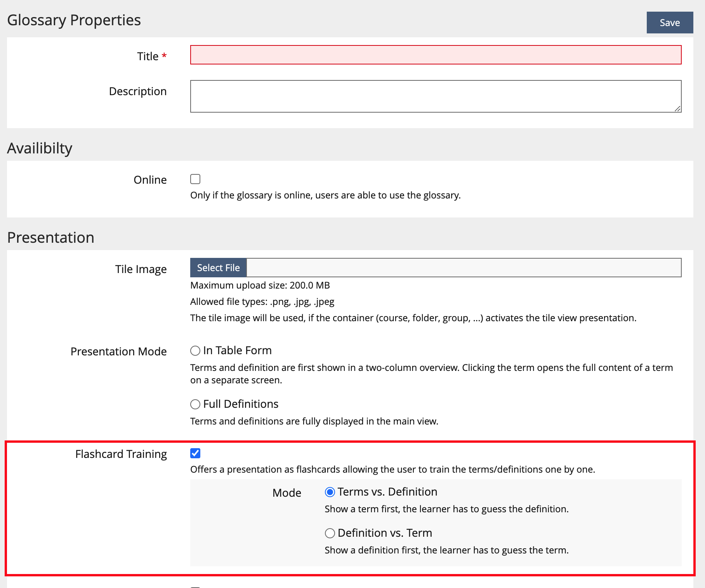Click the Online label text

[x=150, y=180]
